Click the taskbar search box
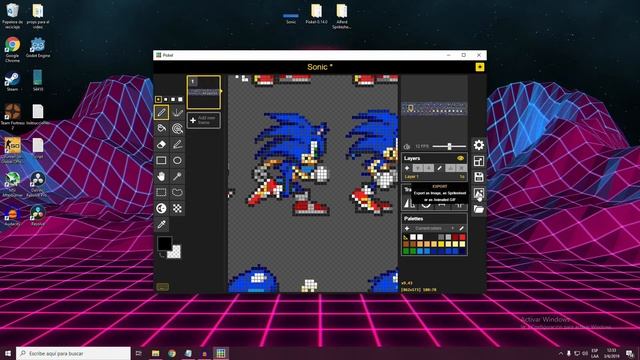 click(73, 353)
